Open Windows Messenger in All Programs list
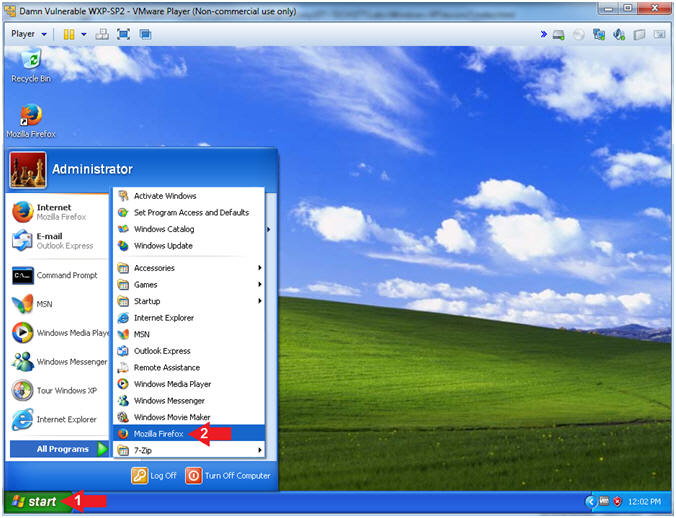The width and height of the screenshot is (676, 518). pos(189,401)
